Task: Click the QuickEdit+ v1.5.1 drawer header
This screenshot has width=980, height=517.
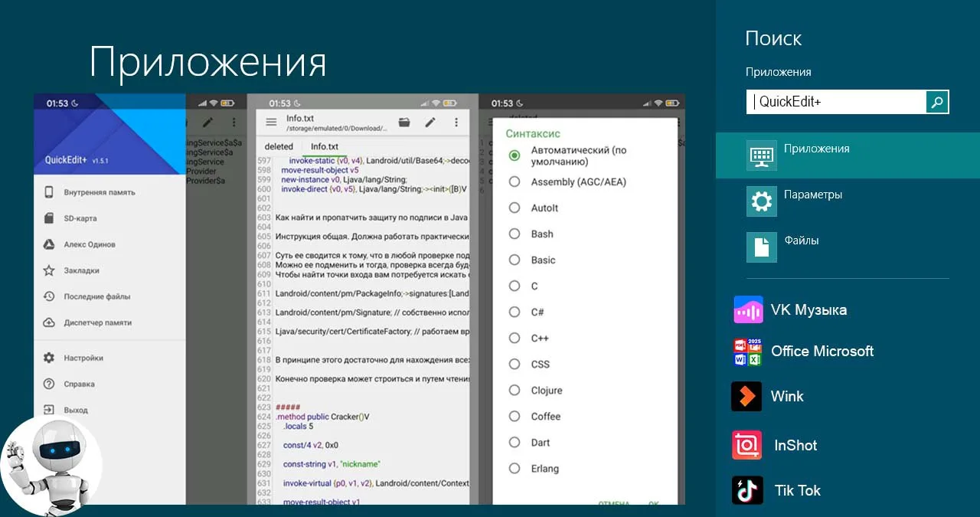Action: 109,134
